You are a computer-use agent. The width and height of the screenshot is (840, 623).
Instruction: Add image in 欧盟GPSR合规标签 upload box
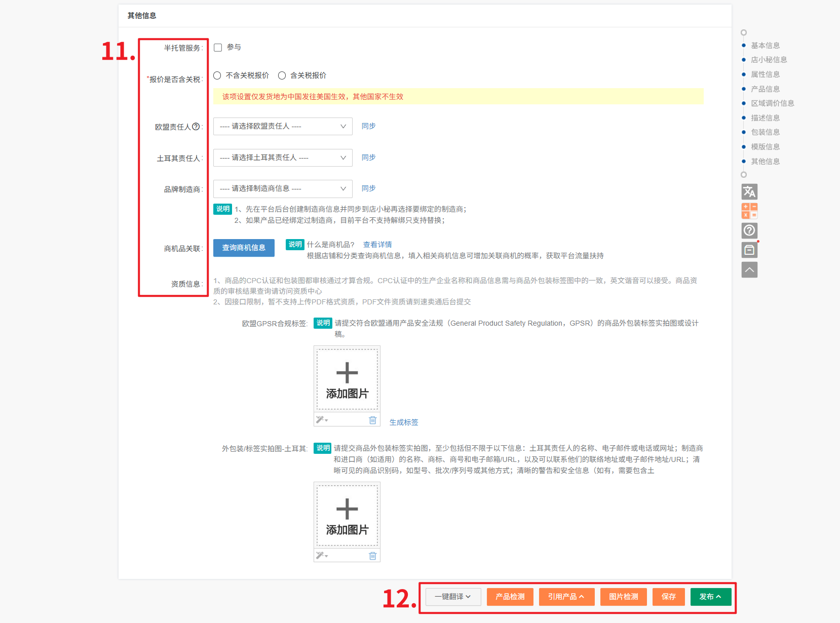pyautogui.click(x=347, y=379)
